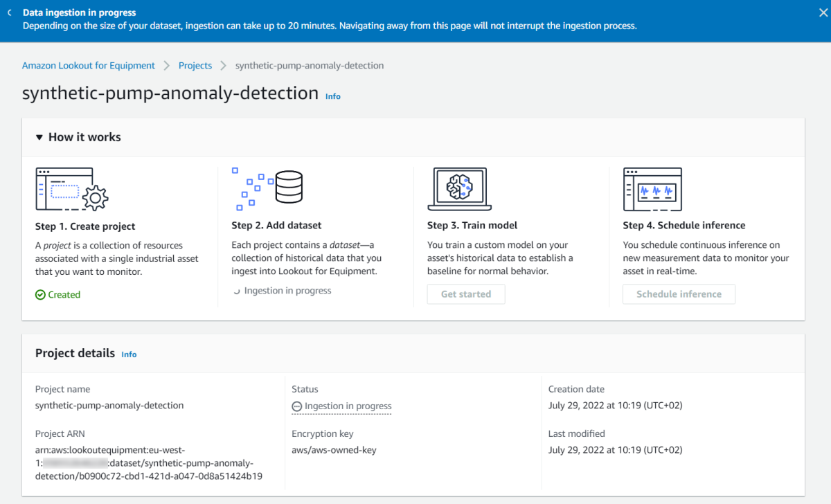
Task: Click the breadcrumb chevron after Amazon Lookout for Equipment
Action: (x=167, y=65)
